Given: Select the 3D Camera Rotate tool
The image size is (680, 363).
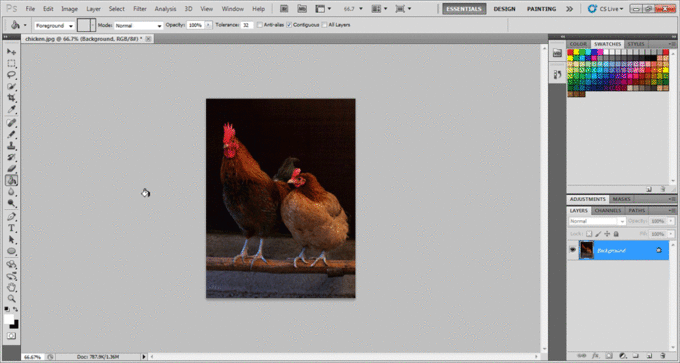Looking at the screenshot, I should [x=11, y=276].
